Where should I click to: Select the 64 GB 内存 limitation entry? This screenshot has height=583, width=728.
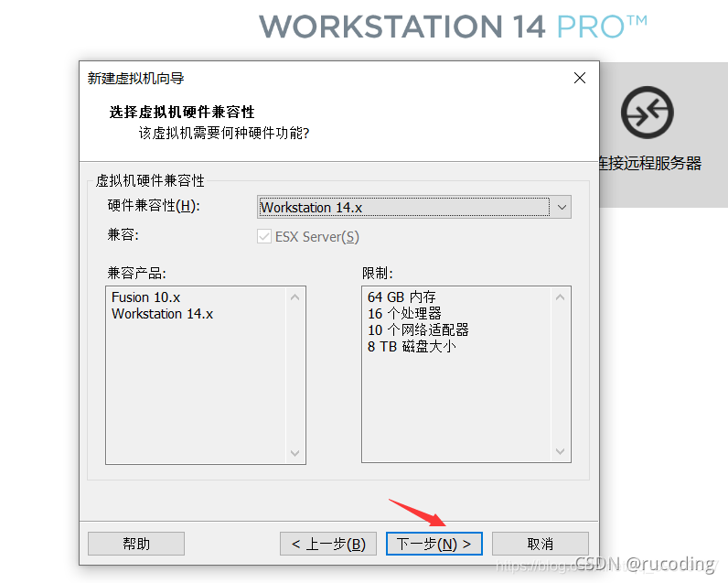(401, 297)
